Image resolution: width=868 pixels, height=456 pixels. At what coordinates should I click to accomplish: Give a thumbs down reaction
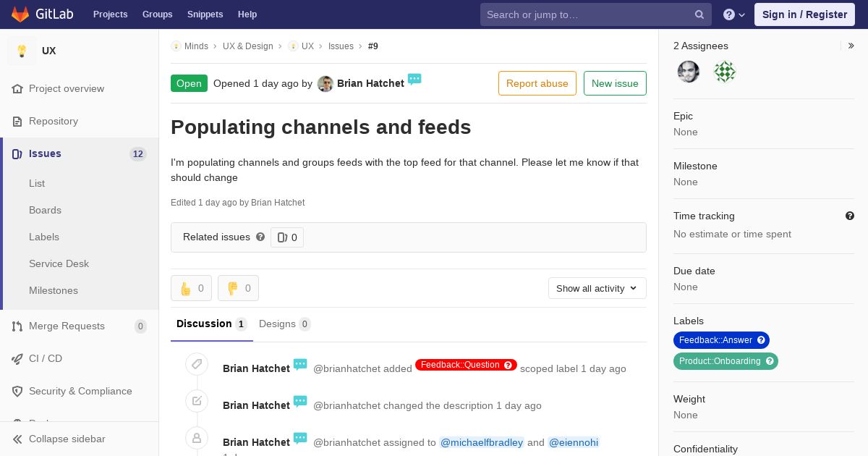point(238,288)
